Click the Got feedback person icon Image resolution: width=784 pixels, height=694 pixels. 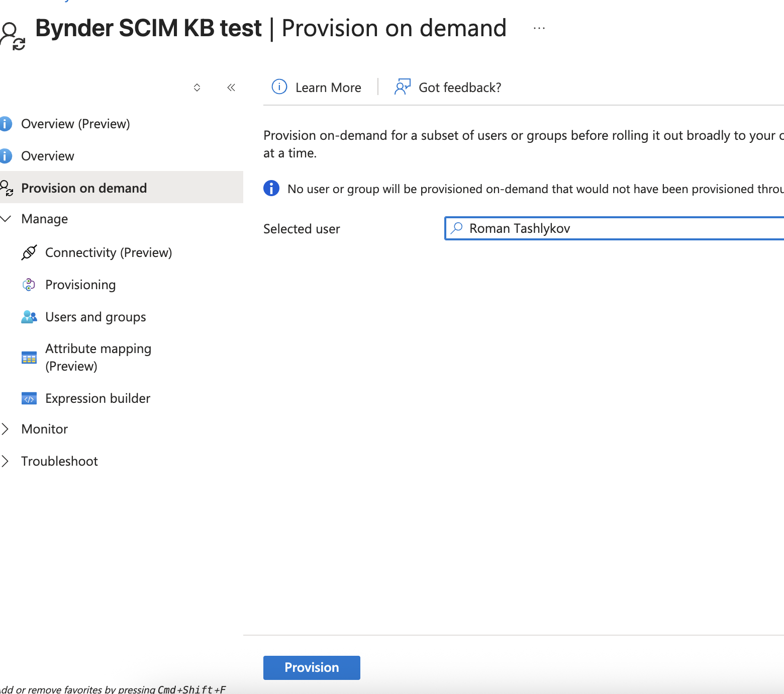(x=403, y=87)
